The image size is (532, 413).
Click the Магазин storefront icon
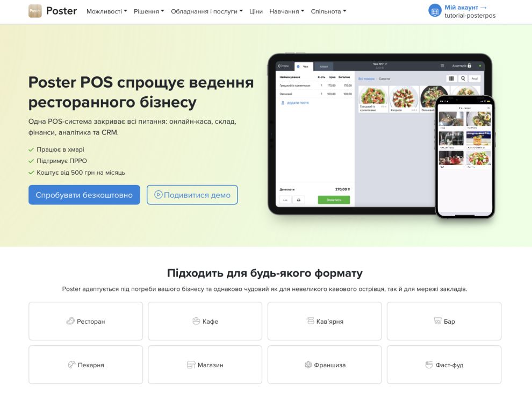click(x=191, y=365)
